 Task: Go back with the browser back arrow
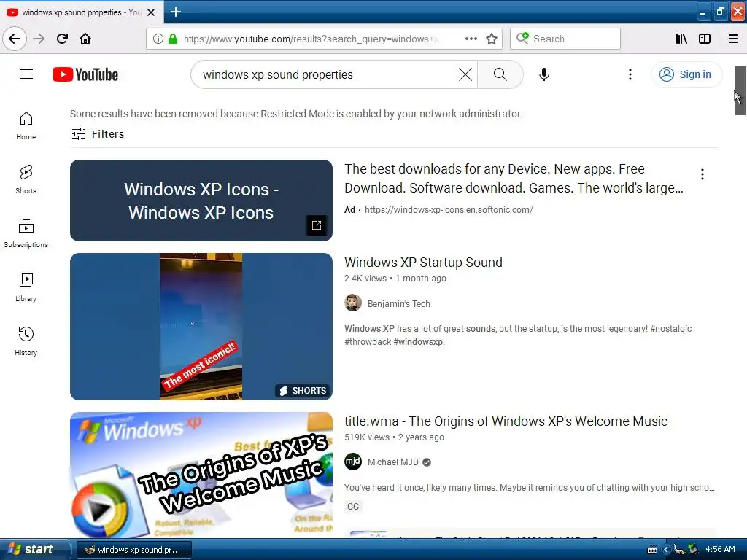(x=15, y=39)
